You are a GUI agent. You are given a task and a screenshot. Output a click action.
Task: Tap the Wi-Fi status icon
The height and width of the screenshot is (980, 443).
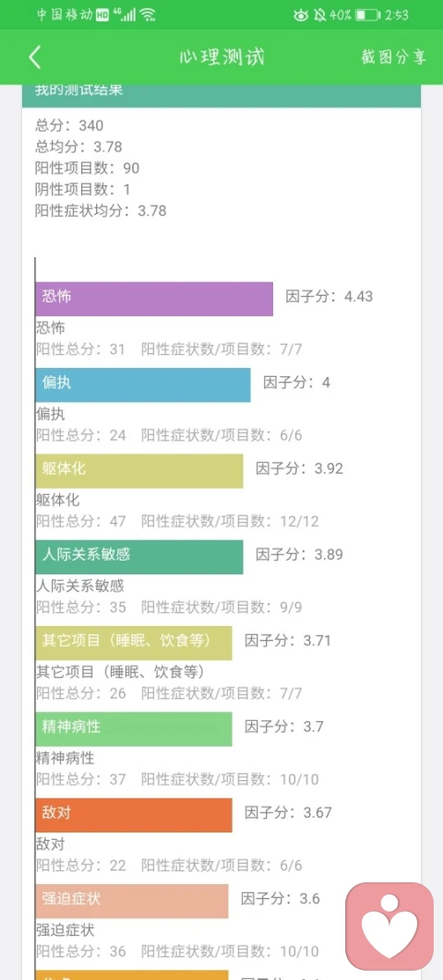tap(148, 15)
